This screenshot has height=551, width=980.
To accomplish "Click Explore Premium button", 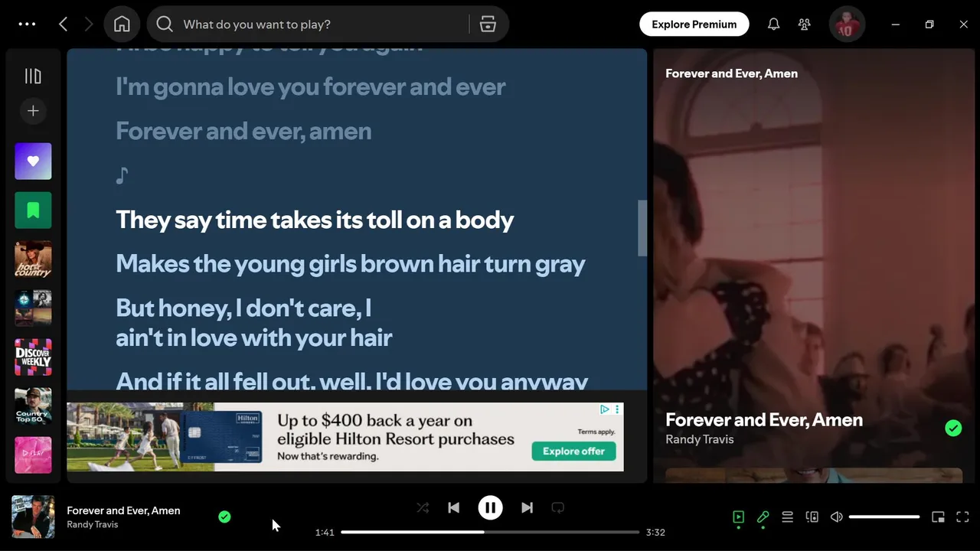I will [x=694, y=24].
